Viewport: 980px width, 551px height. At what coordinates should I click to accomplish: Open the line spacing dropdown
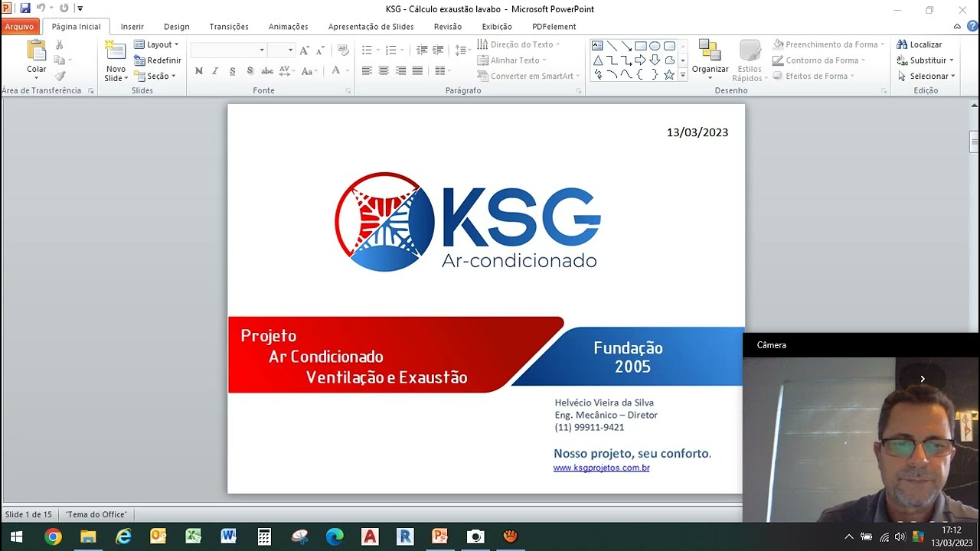pos(463,51)
